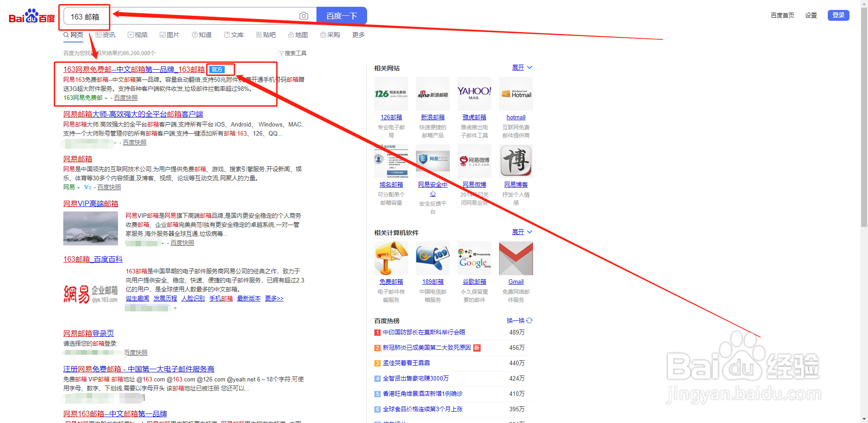This screenshot has width=868, height=423.
Task: Switch to the 知道 tab
Action: 202,35
